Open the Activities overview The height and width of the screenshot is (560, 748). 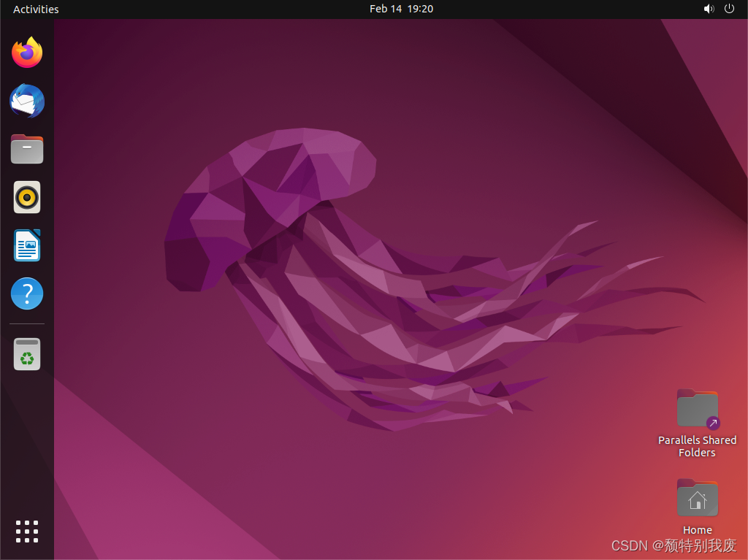[36, 9]
